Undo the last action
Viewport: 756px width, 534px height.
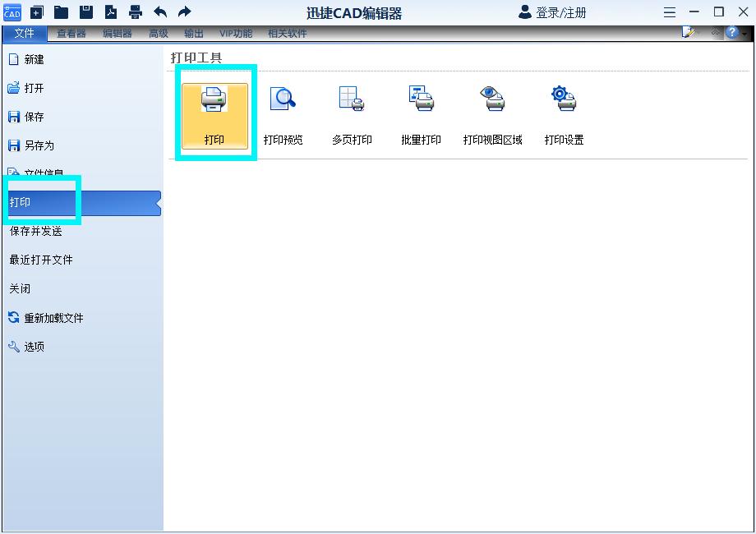coord(160,12)
